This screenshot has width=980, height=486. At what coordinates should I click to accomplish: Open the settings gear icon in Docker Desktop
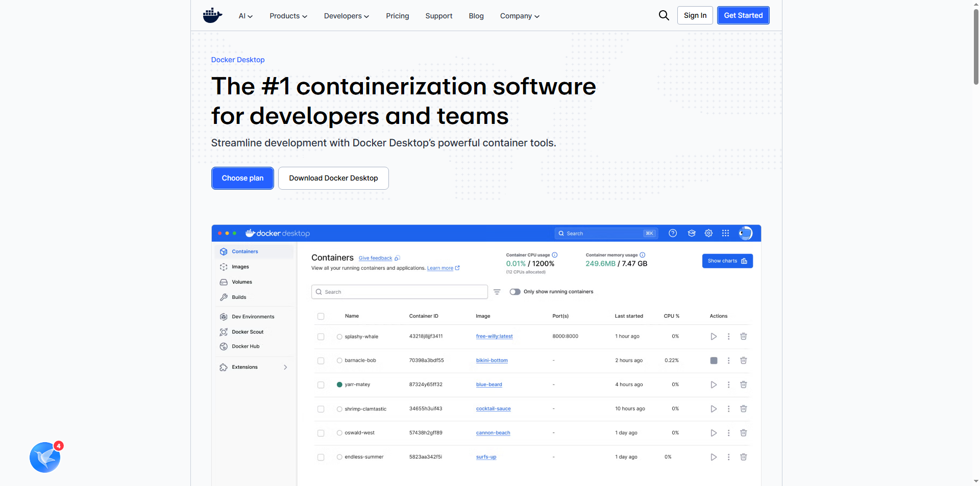[708, 233]
